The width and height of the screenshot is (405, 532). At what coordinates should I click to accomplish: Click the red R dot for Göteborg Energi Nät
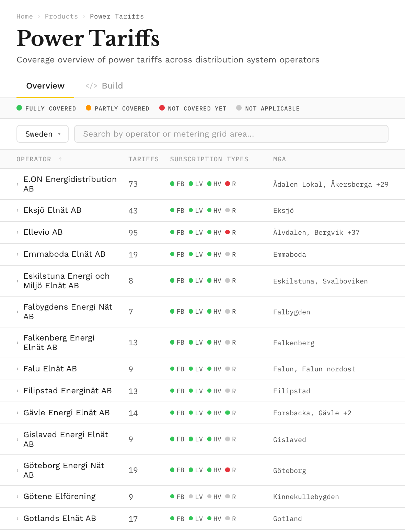pyautogui.click(x=228, y=470)
